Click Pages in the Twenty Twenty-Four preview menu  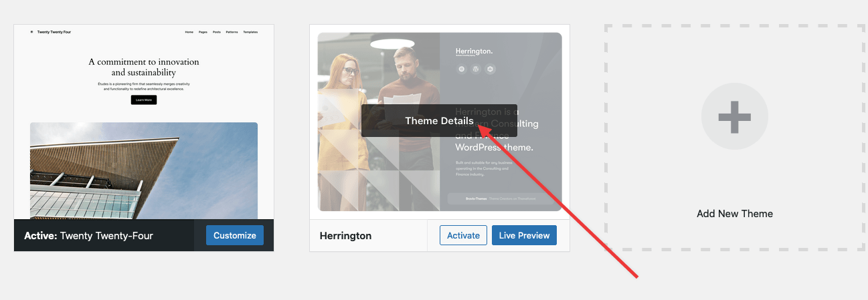pos(203,32)
